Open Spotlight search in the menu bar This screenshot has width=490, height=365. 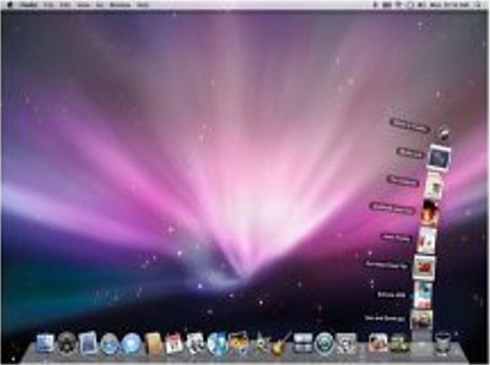[478, 5]
